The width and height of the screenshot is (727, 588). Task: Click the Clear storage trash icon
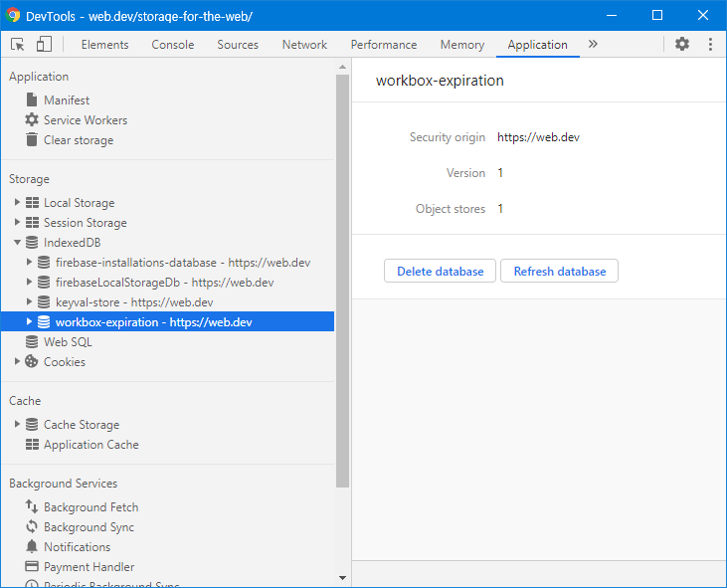coord(32,139)
